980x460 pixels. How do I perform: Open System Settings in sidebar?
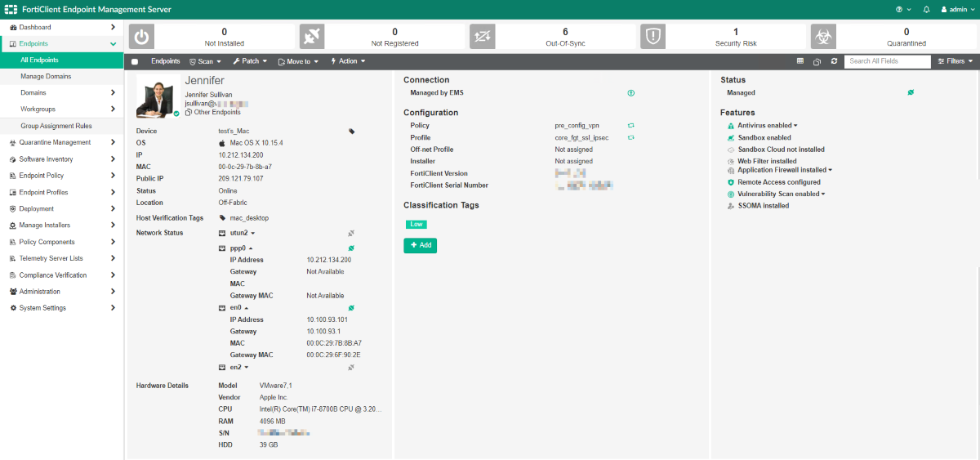[x=61, y=308]
